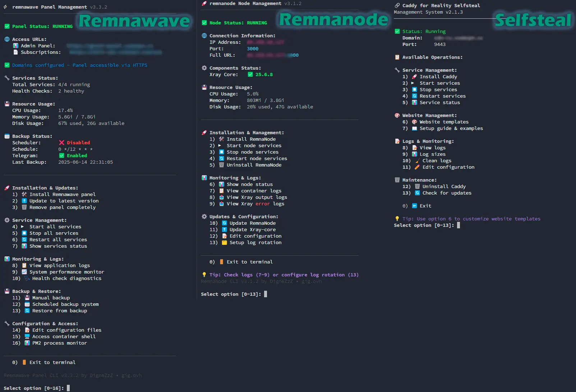
Task: Click the PM2 process monitor icon
Action: 27,343
